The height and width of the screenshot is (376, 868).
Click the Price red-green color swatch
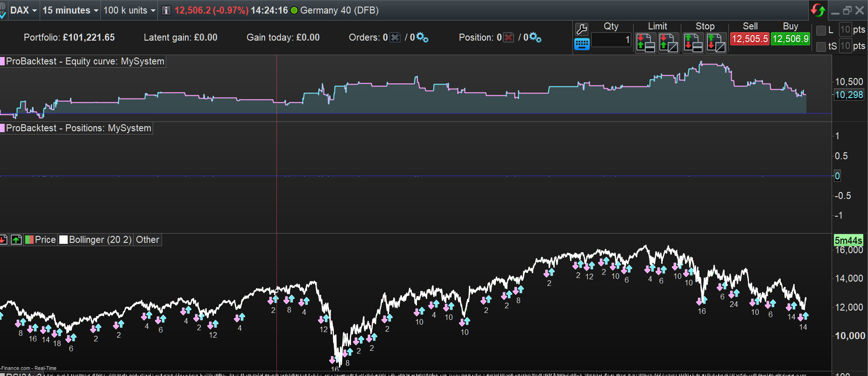[29, 240]
